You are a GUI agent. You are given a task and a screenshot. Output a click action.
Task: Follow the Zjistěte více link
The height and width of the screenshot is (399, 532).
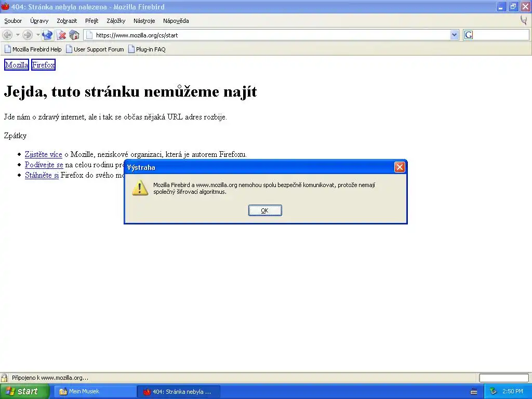[x=44, y=154]
